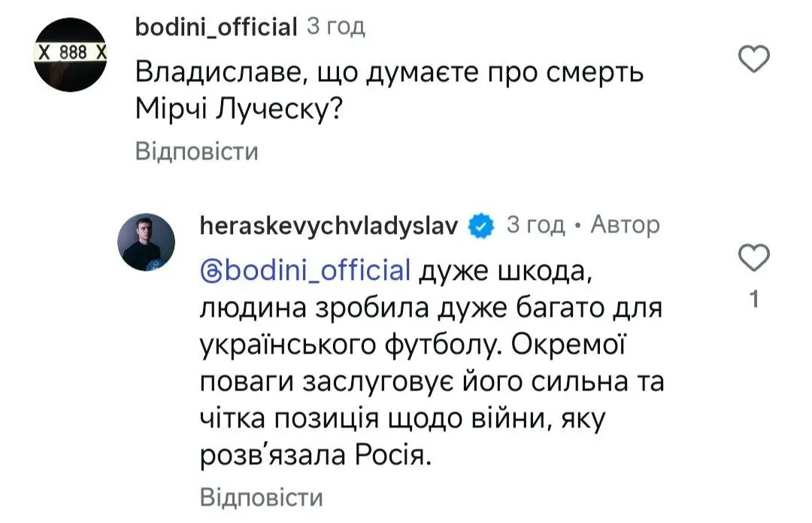Click the '3 год' timestamp beside heraskevychvladyslav

[535, 225]
